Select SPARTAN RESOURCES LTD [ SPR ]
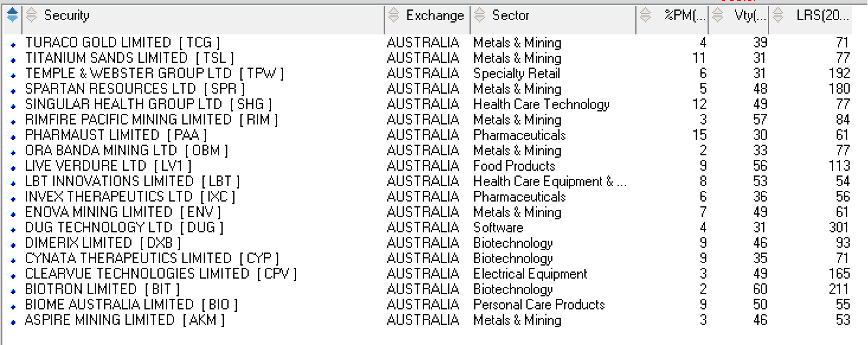 pos(135,89)
